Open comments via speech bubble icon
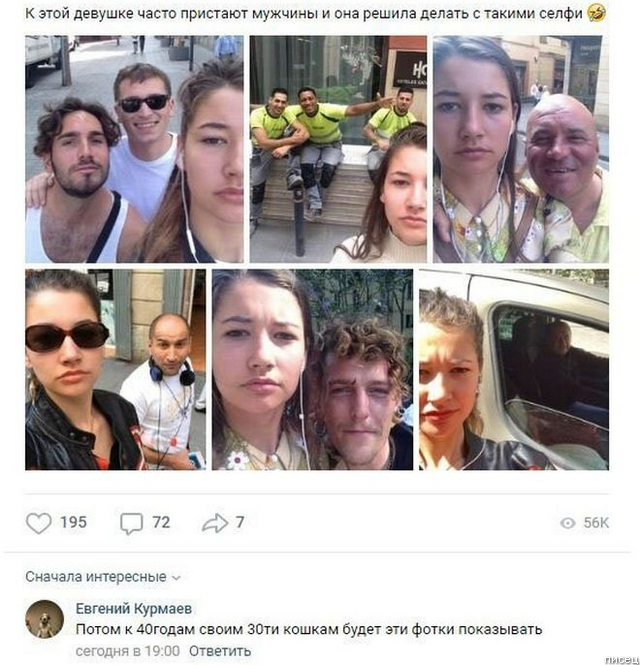This screenshot has width=640, height=665. (x=131, y=523)
